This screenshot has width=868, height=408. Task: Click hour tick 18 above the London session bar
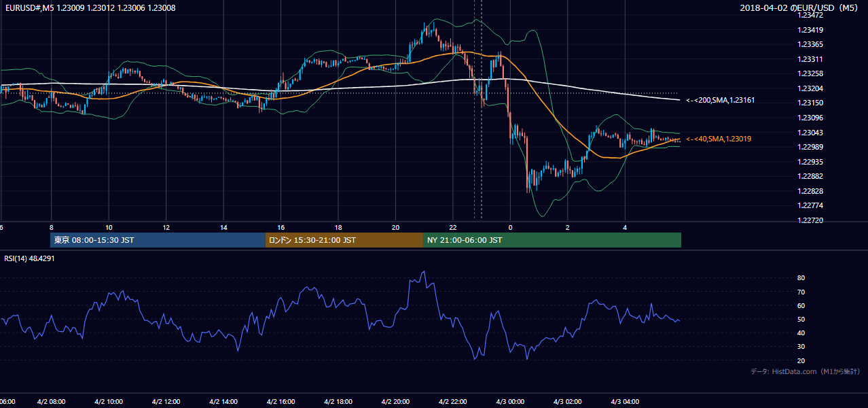(338, 228)
